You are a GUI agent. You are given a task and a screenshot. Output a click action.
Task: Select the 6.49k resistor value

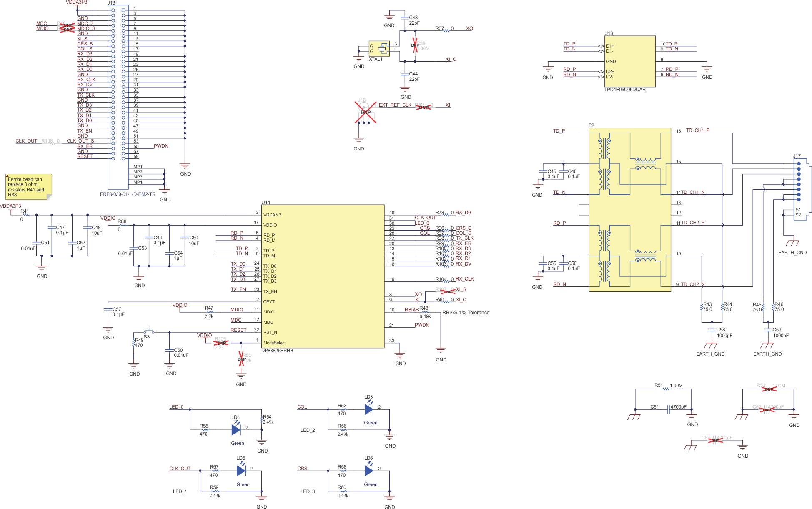click(425, 316)
